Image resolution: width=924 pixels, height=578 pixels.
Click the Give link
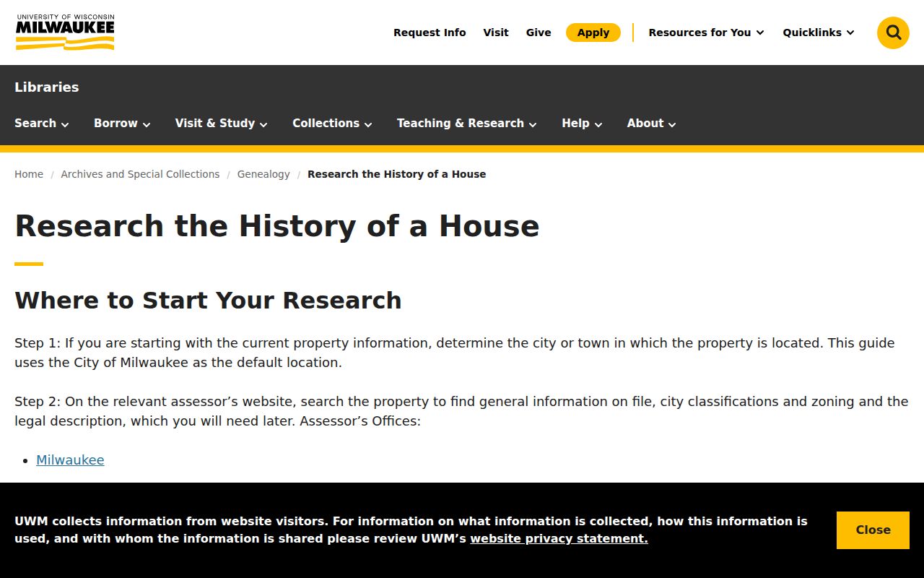tap(539, 33)
